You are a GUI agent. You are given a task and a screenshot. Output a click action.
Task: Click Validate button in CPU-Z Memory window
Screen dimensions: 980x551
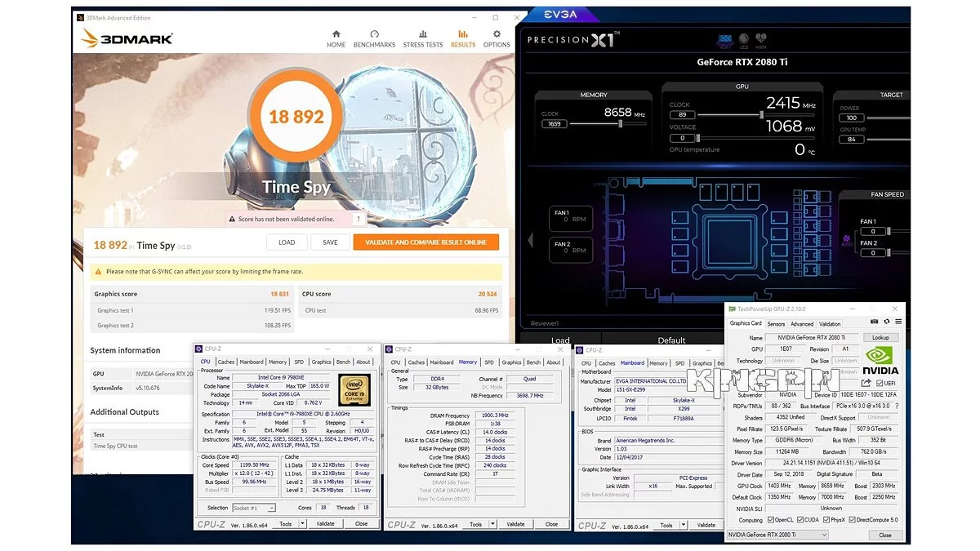point(515,524)
